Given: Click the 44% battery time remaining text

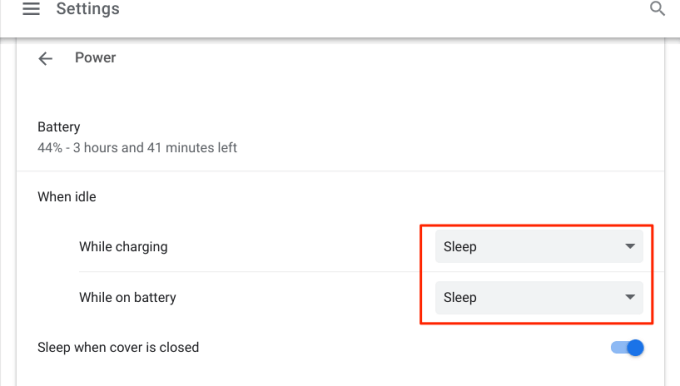Looking at the screenshot, I should tap(137, 147).
